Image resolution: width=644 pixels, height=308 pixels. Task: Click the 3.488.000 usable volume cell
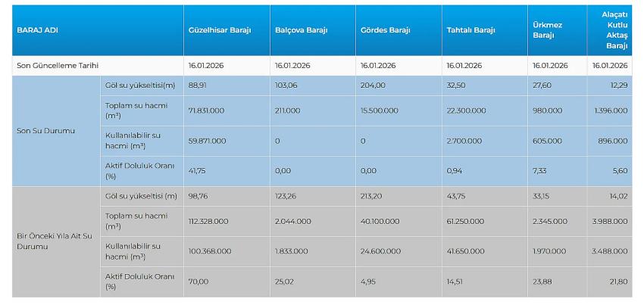[x=611, y=251]
